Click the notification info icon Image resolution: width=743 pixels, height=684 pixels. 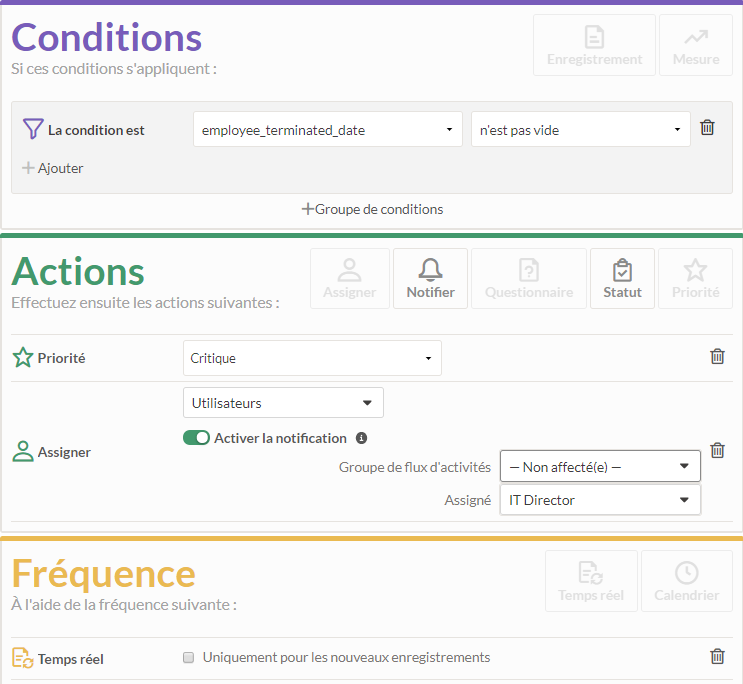361,438
